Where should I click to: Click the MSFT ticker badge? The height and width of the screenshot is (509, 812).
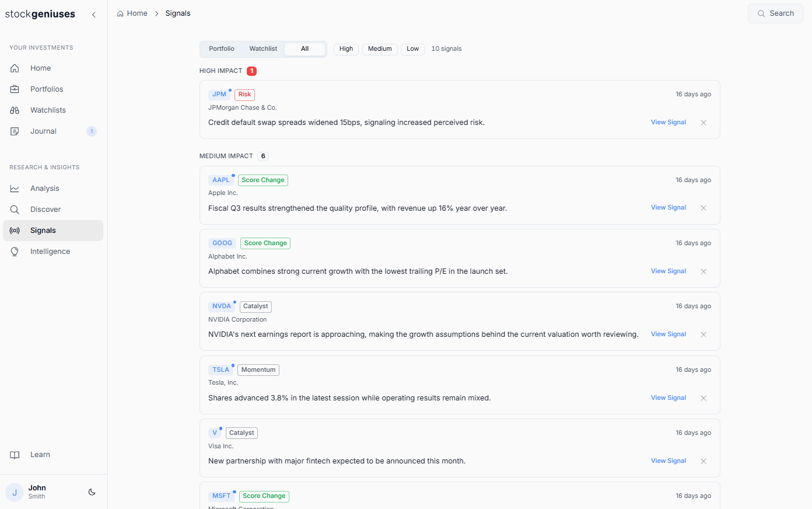click(222, 496)
